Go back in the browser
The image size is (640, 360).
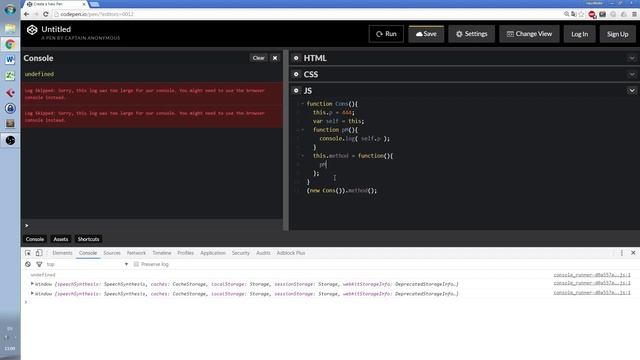tap(27, 14)
